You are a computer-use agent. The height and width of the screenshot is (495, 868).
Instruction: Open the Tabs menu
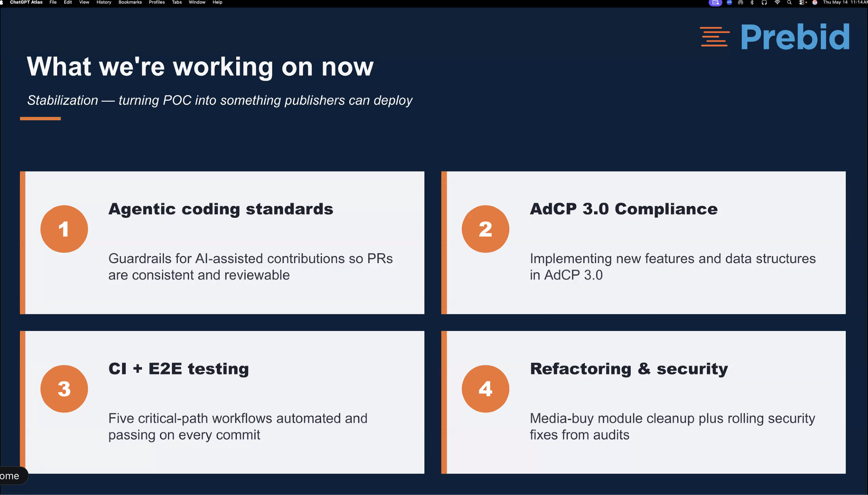177,3
